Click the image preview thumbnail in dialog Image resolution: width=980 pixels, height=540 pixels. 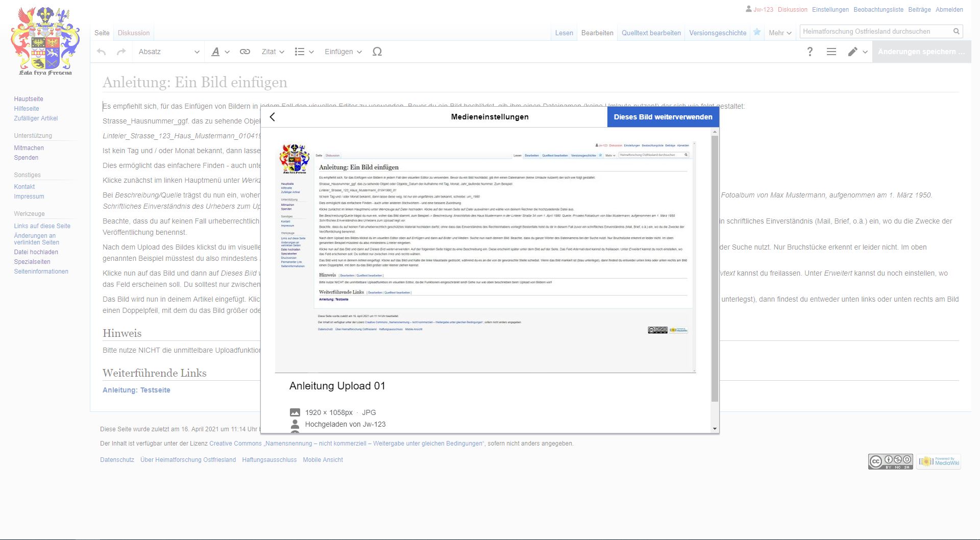pos(485,250)
